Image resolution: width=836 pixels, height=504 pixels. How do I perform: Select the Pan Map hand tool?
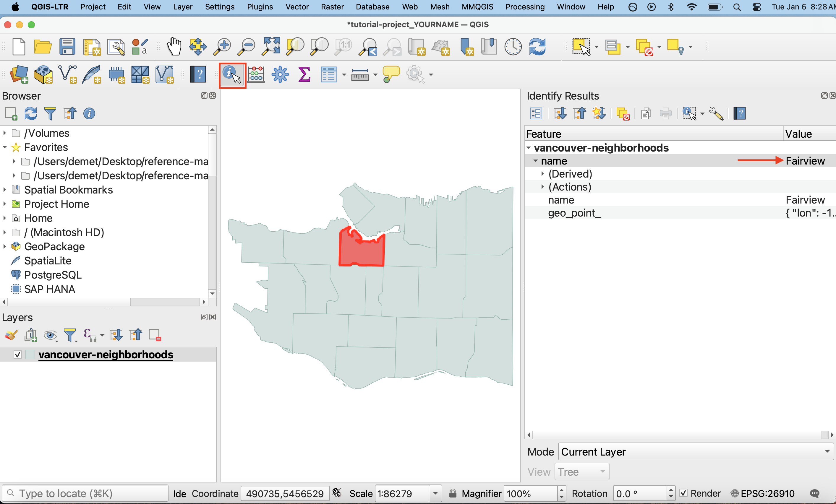174,46
